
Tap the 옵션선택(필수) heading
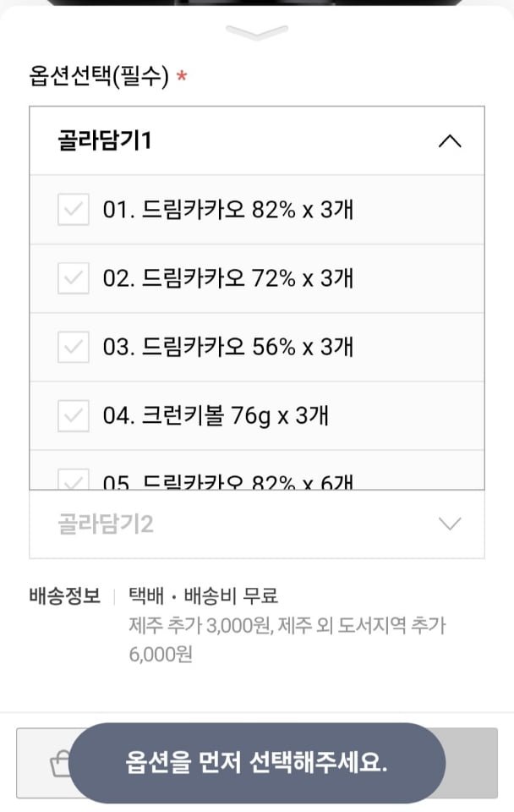(x=100, y=78)
